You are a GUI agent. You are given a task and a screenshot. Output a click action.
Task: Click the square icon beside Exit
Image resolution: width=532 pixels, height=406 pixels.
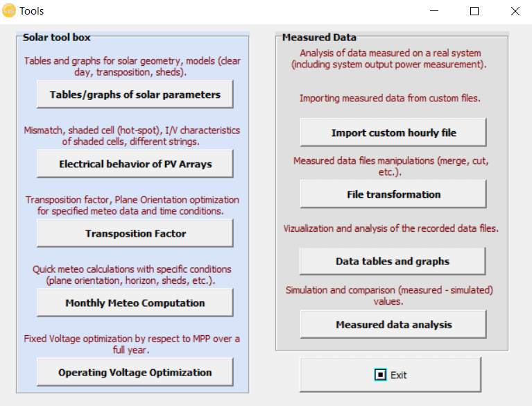(x=380, y=375)
